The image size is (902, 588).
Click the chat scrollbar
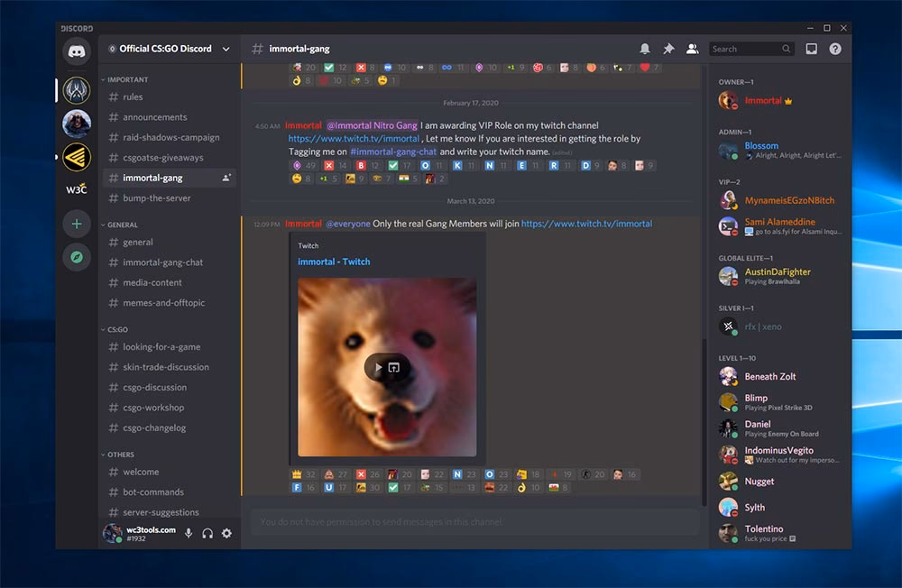[704, 423]
